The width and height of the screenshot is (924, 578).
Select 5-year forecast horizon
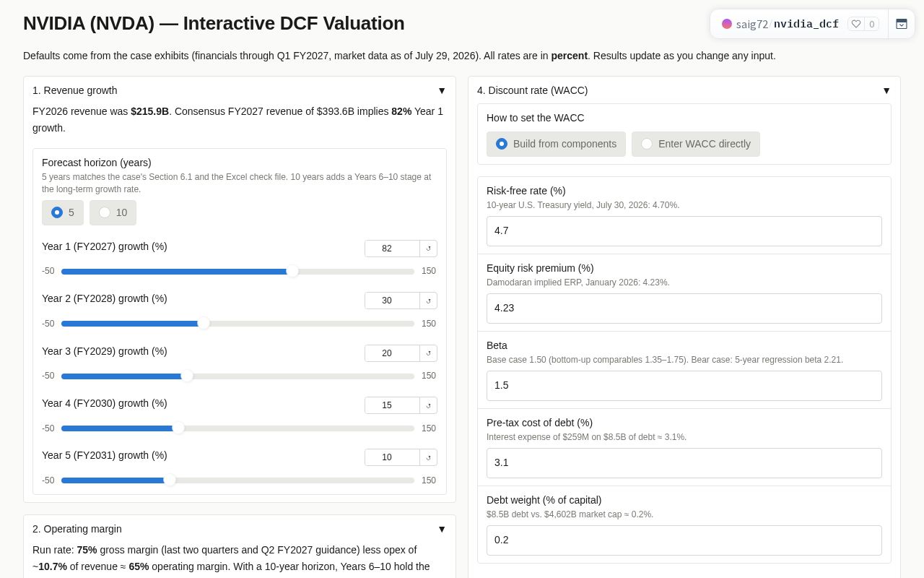(63, 212)
